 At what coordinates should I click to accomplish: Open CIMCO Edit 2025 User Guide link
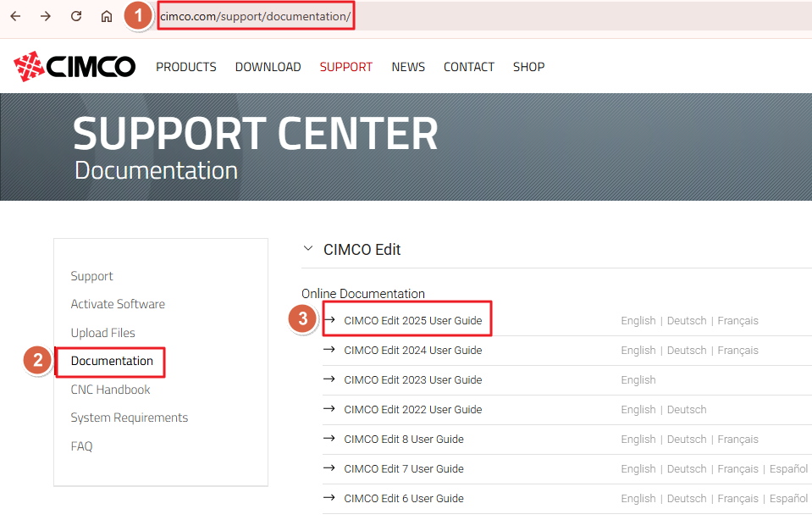[412, 321]
